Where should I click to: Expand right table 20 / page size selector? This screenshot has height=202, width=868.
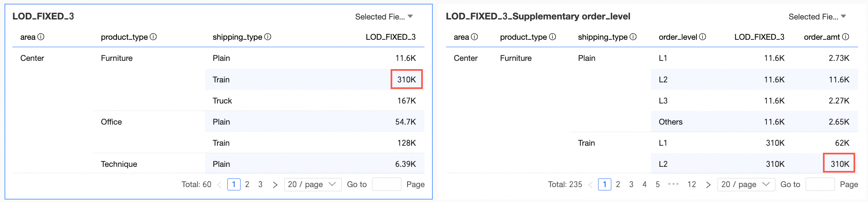point(746,184)
